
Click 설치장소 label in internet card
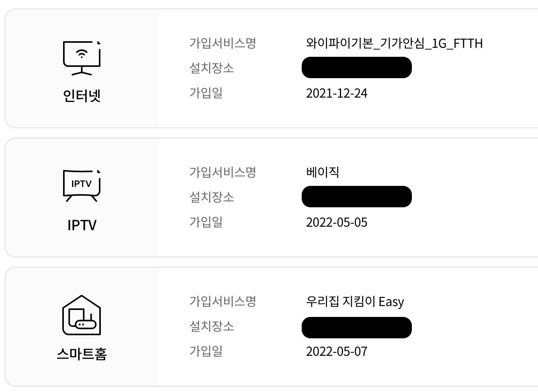coord(211,68)
